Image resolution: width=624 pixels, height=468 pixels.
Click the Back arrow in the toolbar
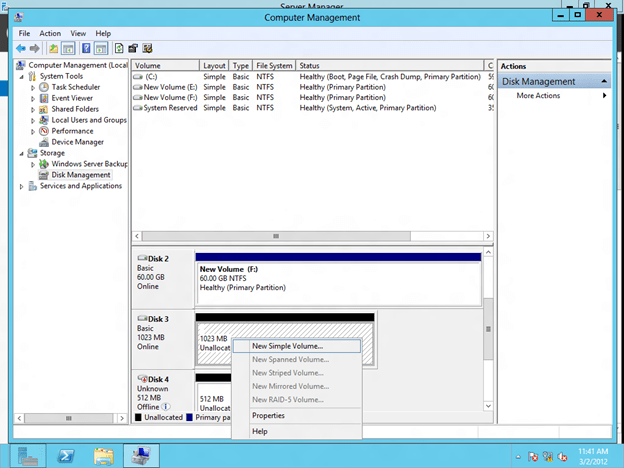coord(21,48)
